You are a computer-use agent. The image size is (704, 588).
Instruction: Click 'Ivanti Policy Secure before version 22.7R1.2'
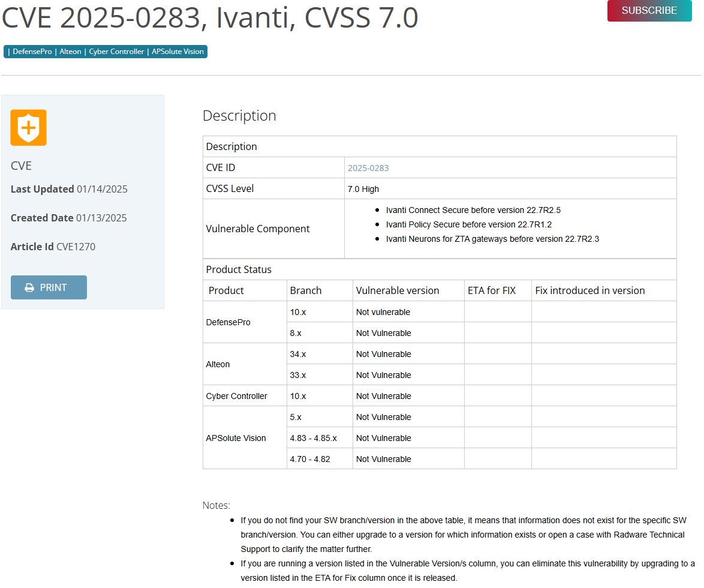(469, 224)
